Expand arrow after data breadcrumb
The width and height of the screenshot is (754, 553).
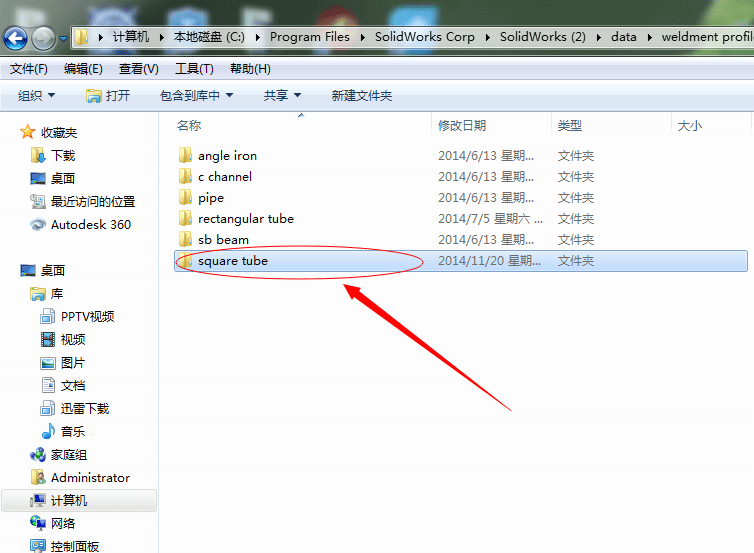coord(650,38)
